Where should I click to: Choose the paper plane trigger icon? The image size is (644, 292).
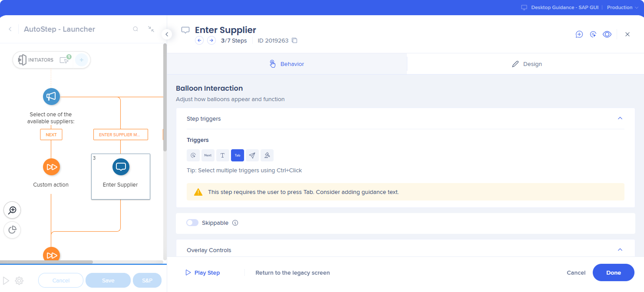click(x=252, y=155)
